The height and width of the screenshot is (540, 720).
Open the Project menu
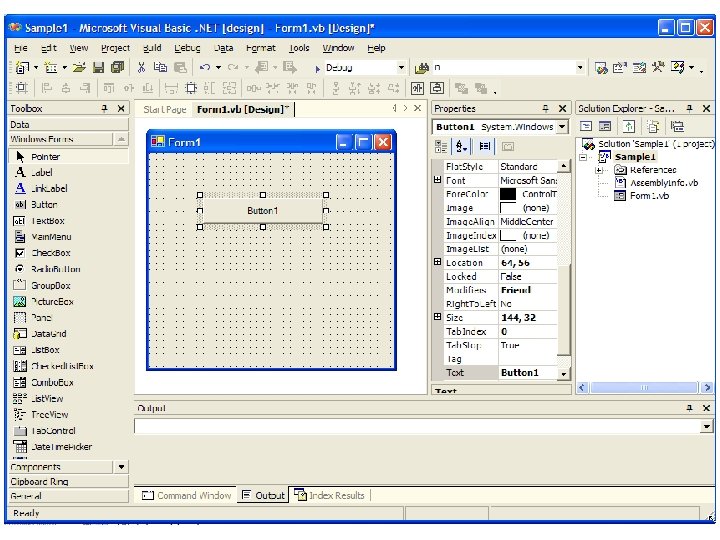click(115, 48)
